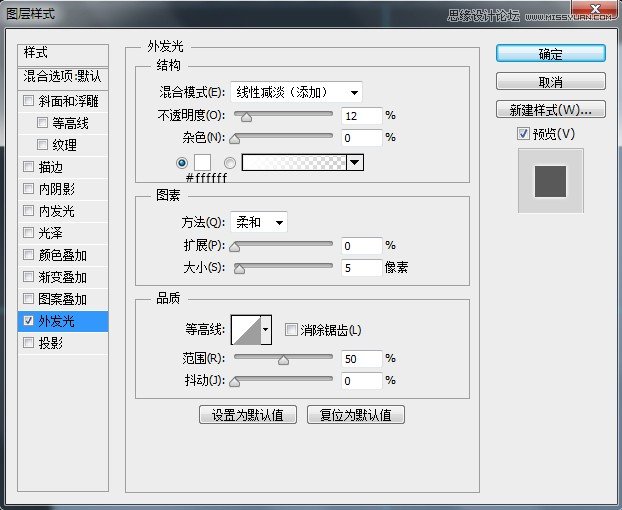Screen dimensions: 622x510
Task: Select the 投影 style row
Action: tap(63, 343)
